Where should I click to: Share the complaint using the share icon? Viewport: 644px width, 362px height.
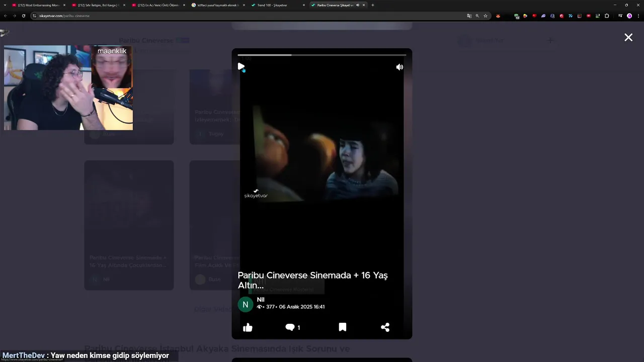[x=385, y=327]
